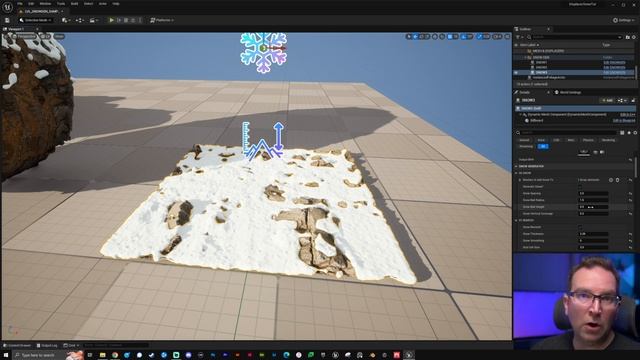Open the camera speed setting

497,37
